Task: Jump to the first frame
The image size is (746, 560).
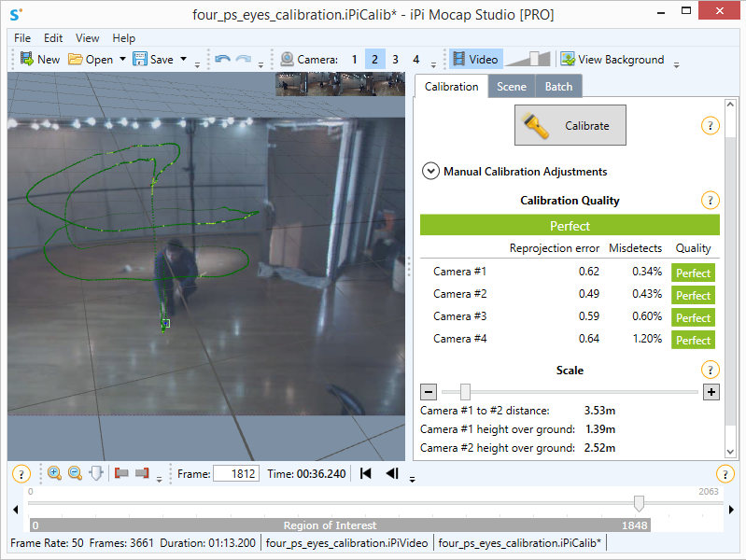Action: click(x=365, y=473)
